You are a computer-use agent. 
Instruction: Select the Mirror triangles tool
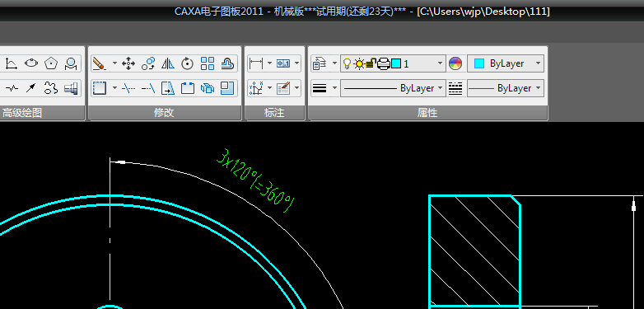168,63
